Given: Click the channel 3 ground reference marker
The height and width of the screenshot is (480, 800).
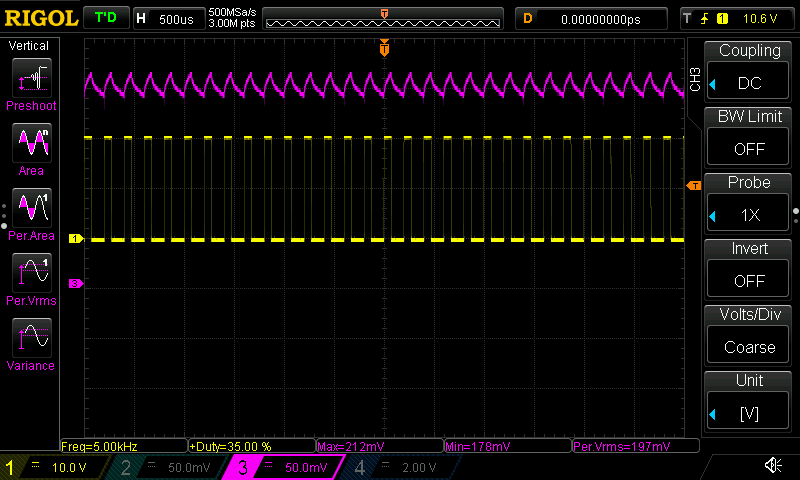Looking at the screenshot, I should 76,283.
